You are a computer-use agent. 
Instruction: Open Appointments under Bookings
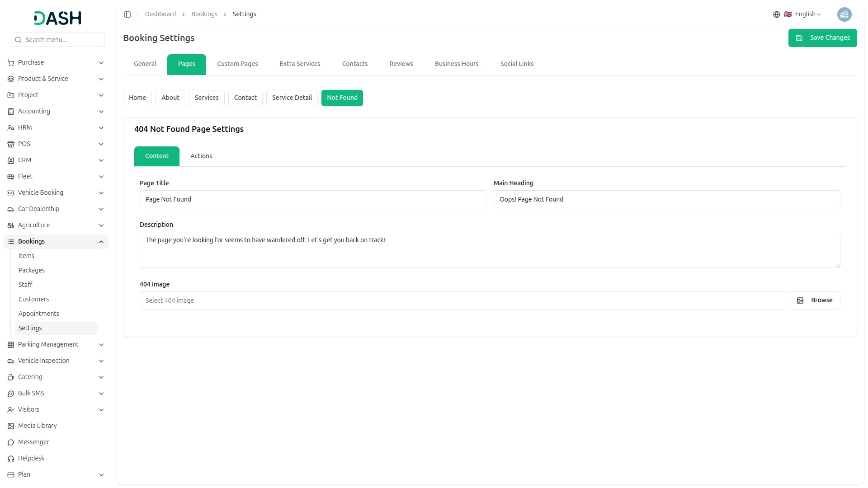pyautogui.click(x=39, y=314)
